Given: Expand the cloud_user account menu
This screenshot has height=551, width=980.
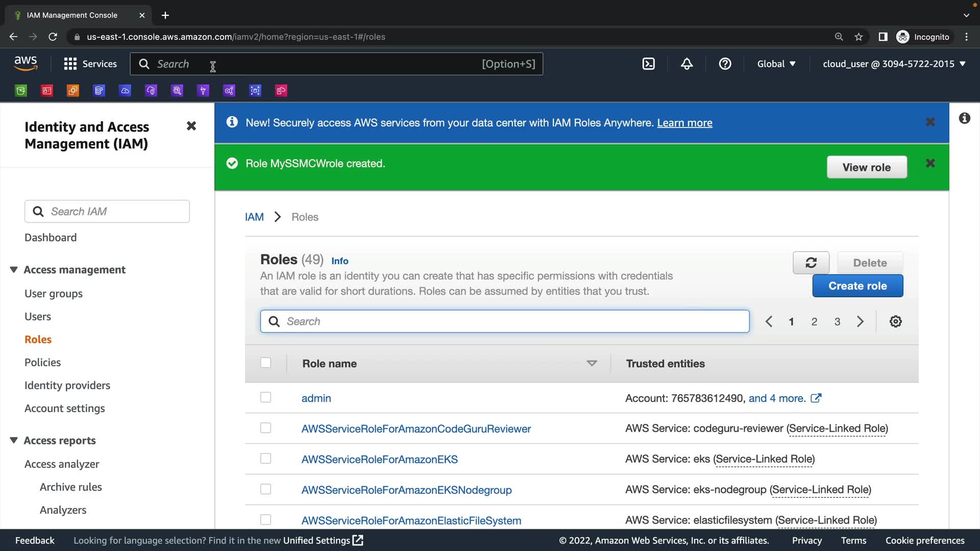Looking at the screenshot, I should point(894,64).
